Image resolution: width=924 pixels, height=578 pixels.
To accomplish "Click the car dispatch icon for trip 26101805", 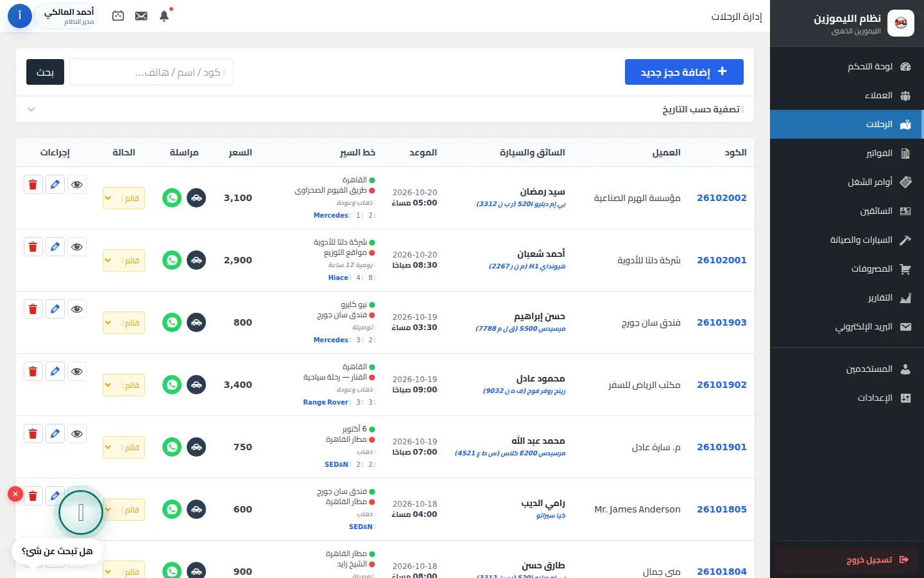I will pos(196,509).
